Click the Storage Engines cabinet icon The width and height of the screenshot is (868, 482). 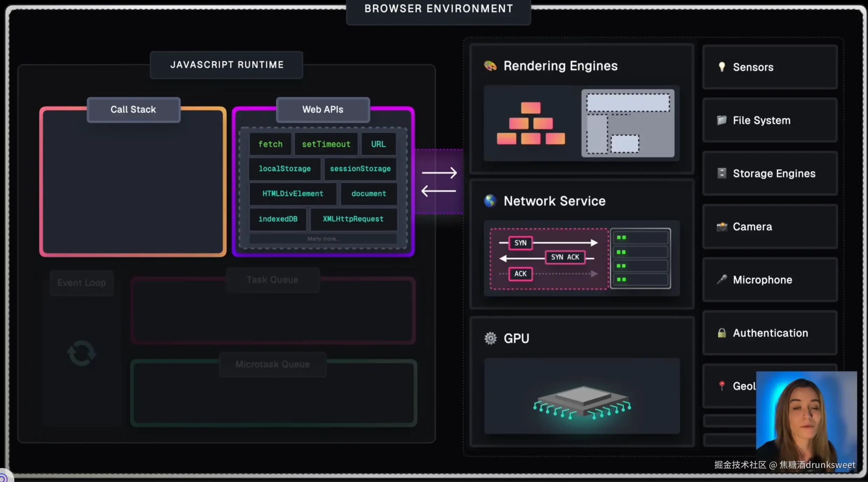(722, 173)
